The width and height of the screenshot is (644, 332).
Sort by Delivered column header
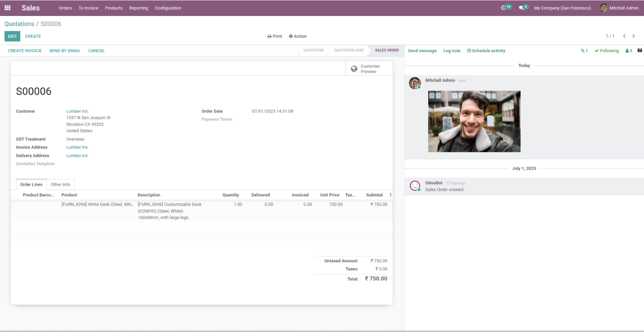pyautogui.click(x=261, y=195)
